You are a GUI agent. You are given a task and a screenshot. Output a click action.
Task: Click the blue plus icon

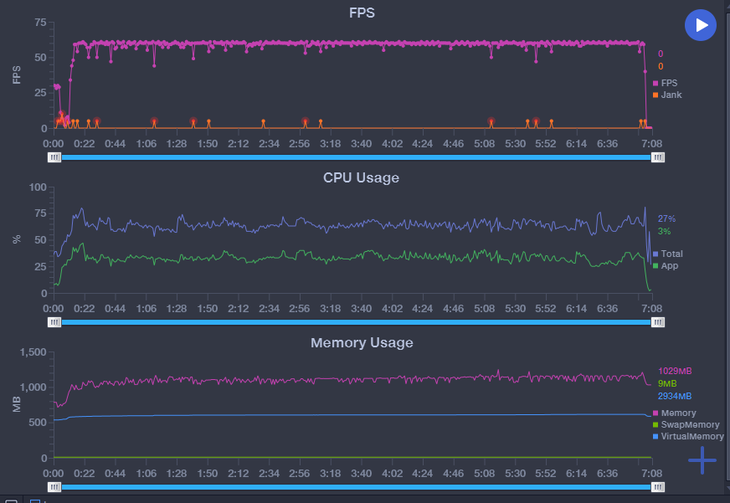pyautogui.click(x=703, y=459)
